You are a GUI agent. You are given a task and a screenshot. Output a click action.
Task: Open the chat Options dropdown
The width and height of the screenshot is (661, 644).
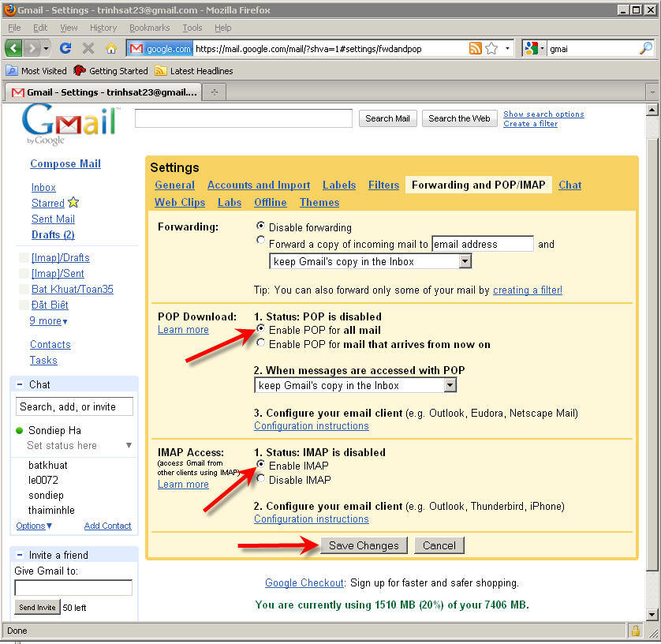(34, 526)
